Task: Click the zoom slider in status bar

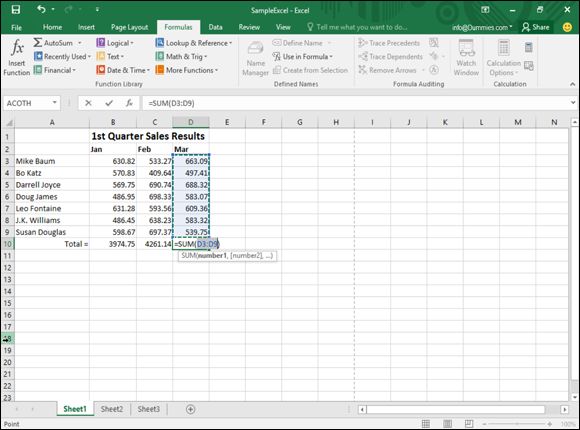Action: pyautogui.click(x=517, y=424)
